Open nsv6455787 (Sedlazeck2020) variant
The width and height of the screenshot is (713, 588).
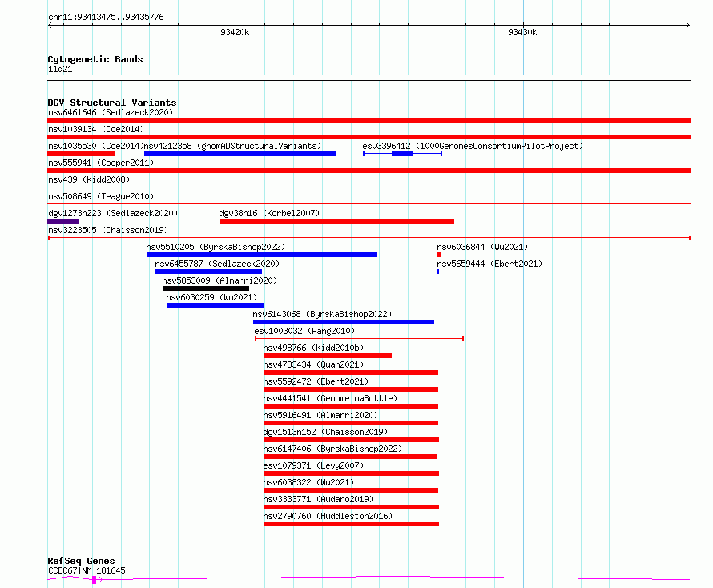pos(217,264)
